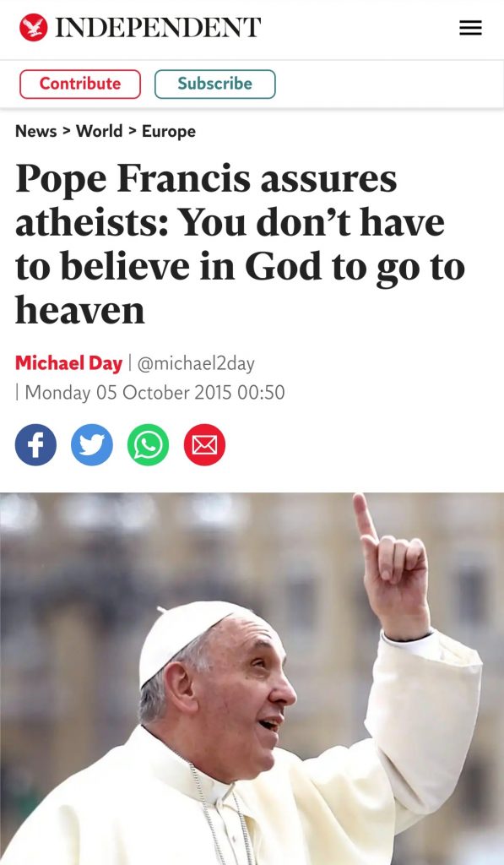The height and width of the screenshot is (865, 504).
Task: Visit the @michael2day Twitter handle
Action: [196, 363]
